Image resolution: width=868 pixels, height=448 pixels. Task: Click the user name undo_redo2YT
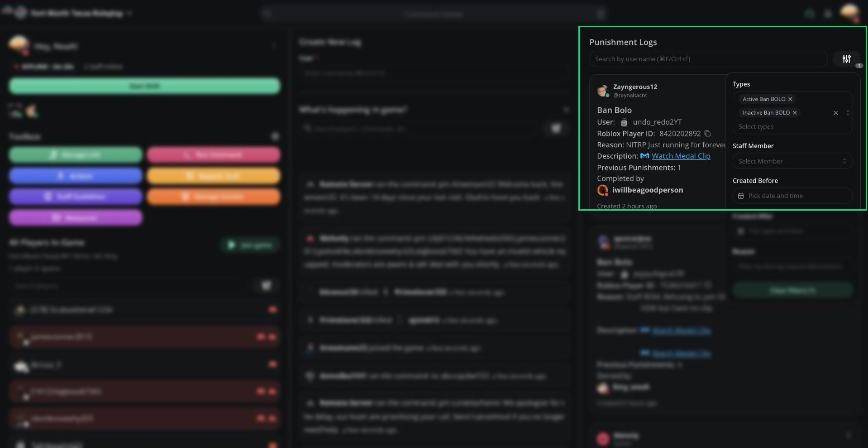point(657,122)
